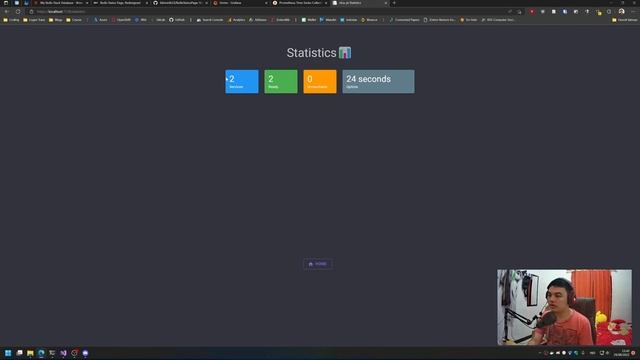Screen dimensions: 640x360
Task: Open the Blogs bookmark folder
Action: 56,20
